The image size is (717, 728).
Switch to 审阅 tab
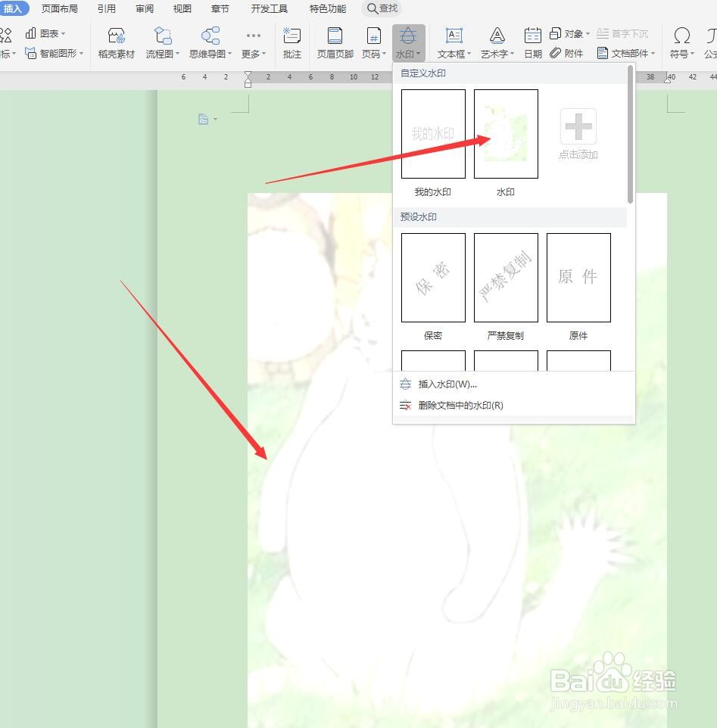coord(145,8)
